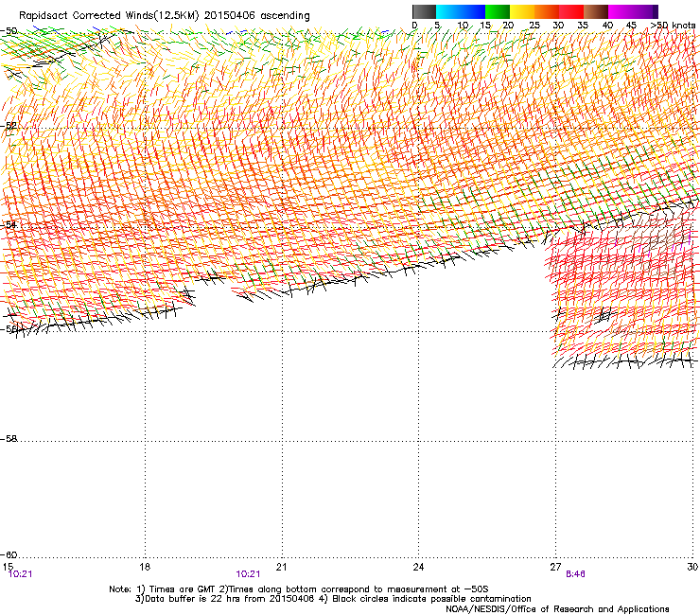Image resolution: width=700 pixels, height=615 pixels.
Task: Click the red 30-35 knots legend segment
Action: (571, 11)
